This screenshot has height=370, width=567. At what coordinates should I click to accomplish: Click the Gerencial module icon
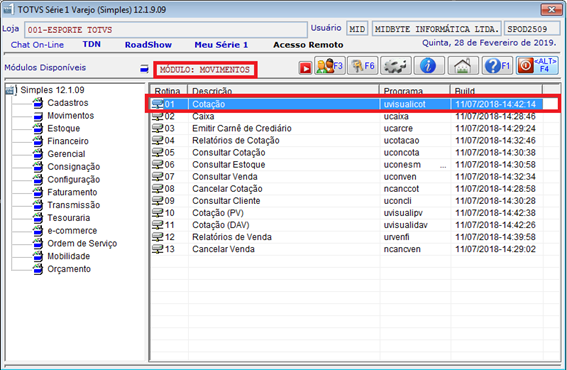[x=38, y=154]
